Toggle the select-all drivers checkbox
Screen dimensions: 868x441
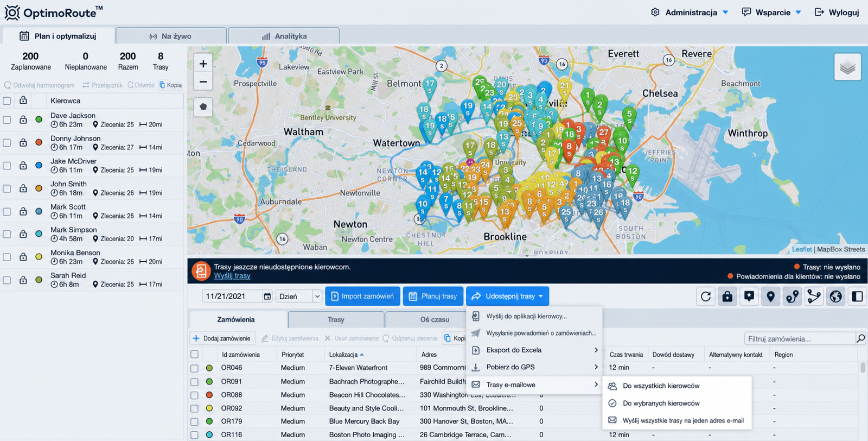(x=7, y=101)
